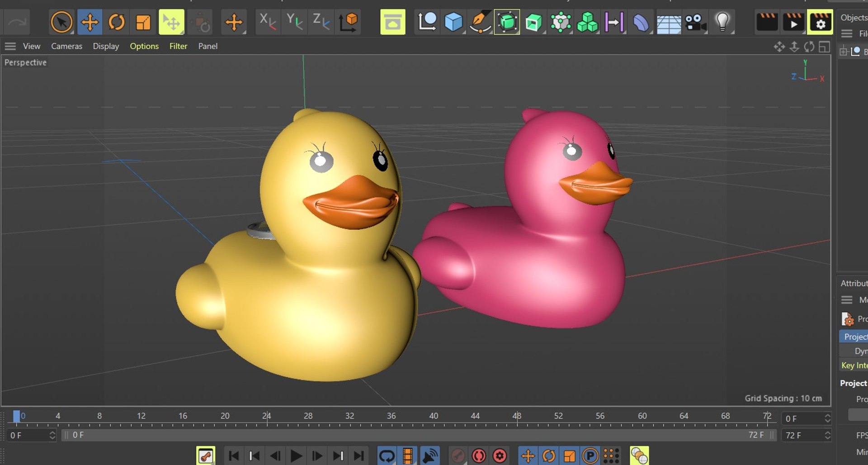Screen dimensions: 868x465
Task: Add a Floor environment object
Action: point(669,22)
